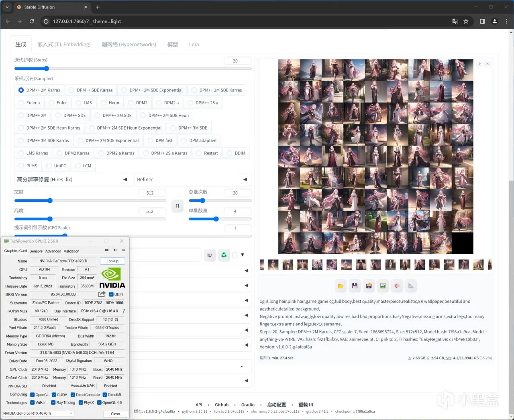Click GPU-Z screenshot camera icon
Image resolution: width=514 pixels, height=420 pixels.
107,250
